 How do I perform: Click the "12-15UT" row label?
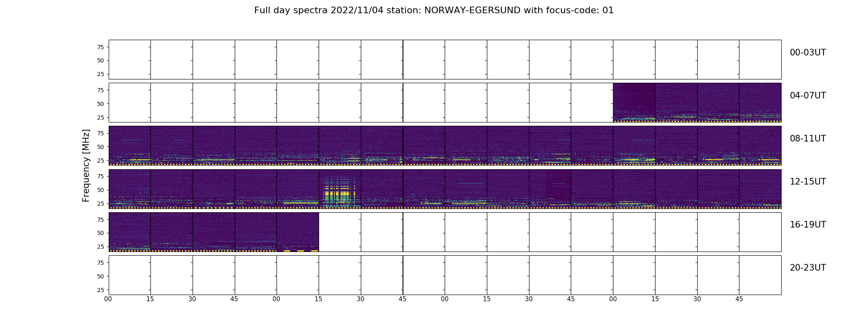point(808,182)
